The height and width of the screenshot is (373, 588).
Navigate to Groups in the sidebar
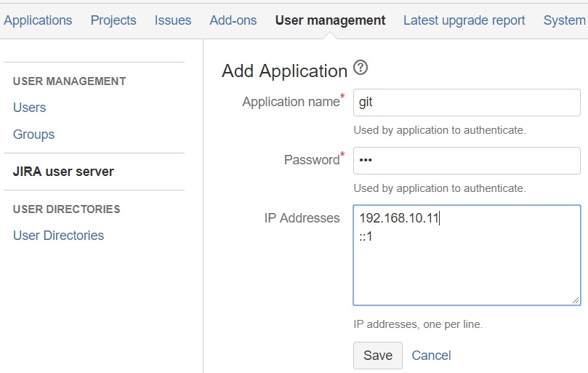point(34,135)
